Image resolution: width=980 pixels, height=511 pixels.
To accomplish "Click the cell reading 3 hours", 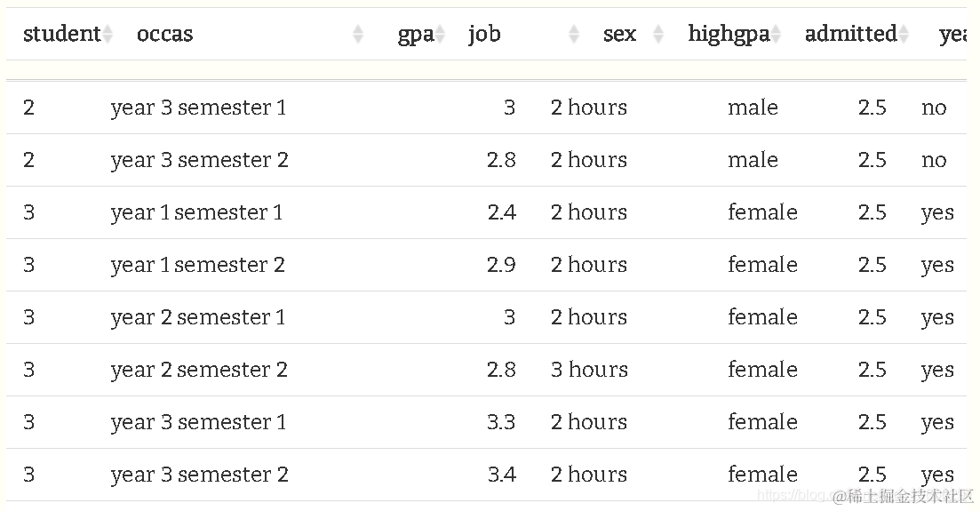I will pyautogui.click(x=588, y=370).
